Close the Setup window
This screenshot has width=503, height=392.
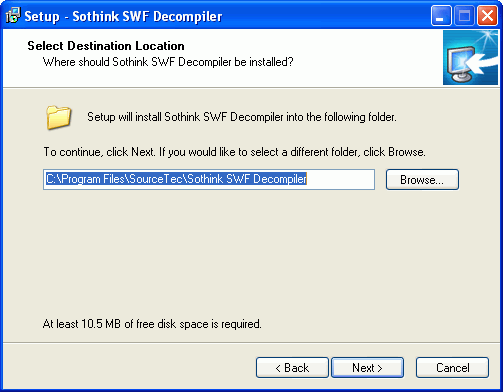[x=487, y=16]
